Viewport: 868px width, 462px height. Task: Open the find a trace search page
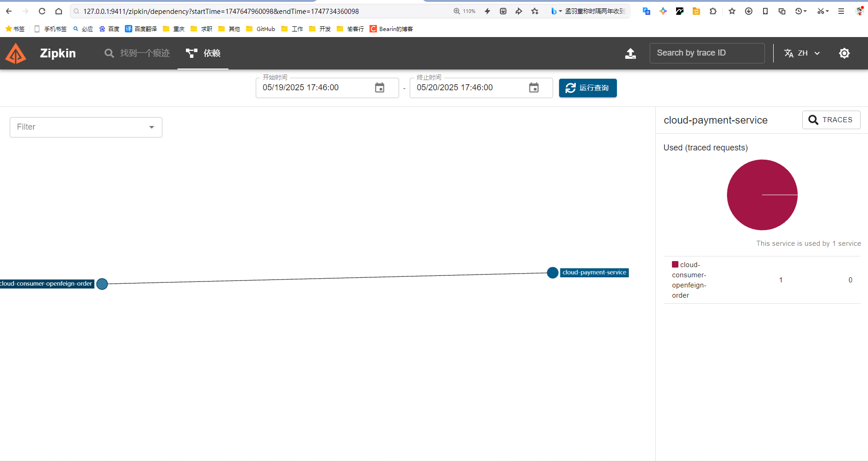[x=137, y=53]
